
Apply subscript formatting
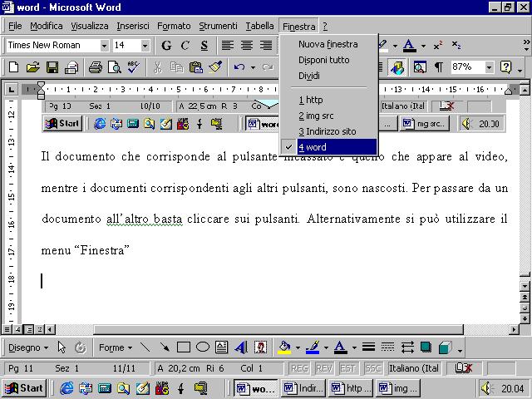click(x=456, y=45)
